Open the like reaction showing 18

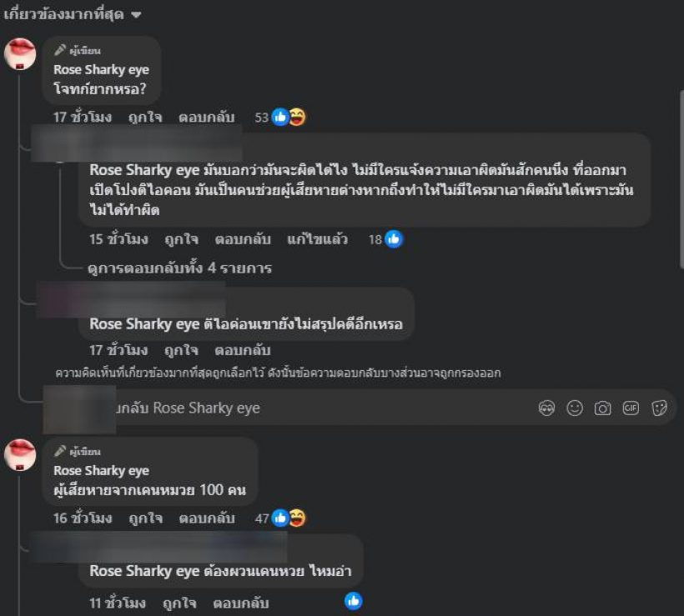point(385,239)
